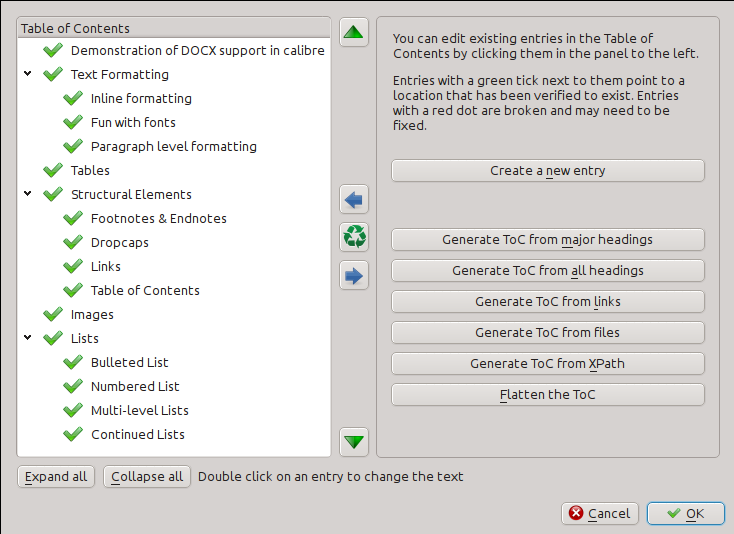This screenshot has height=534, width=734.
Task: Click the green recycle remove-entry icon
Action: tap(354, 237)
